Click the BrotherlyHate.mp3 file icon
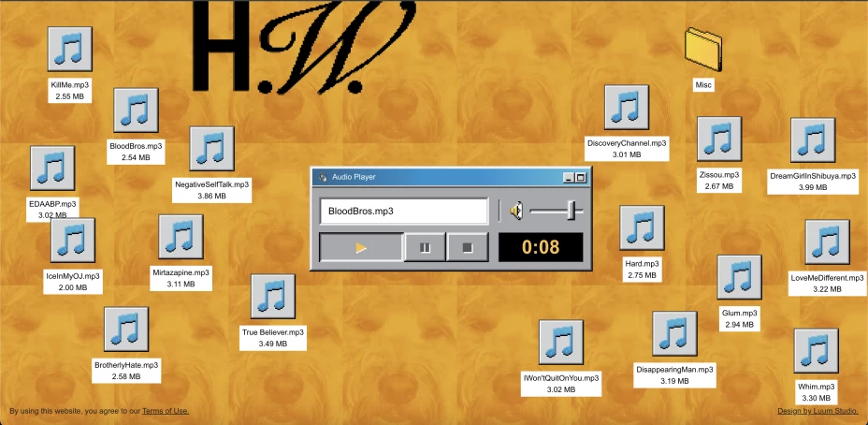 point(126,330)
